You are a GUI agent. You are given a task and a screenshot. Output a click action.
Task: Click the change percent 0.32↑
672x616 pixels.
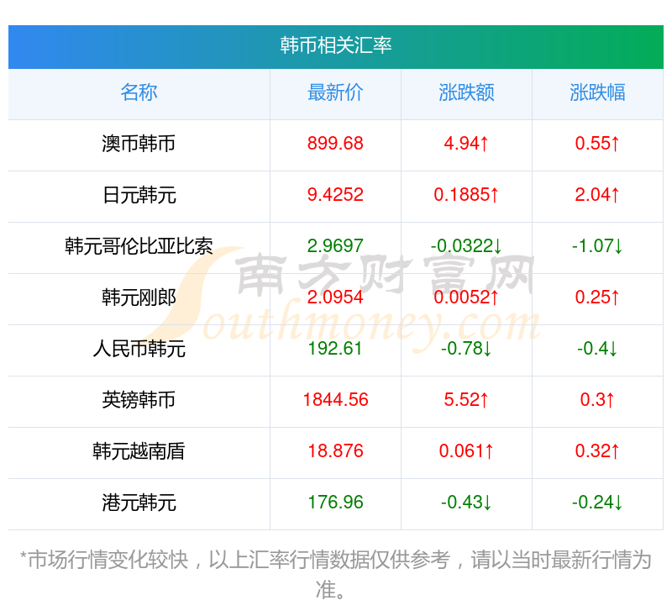point(597,451)
